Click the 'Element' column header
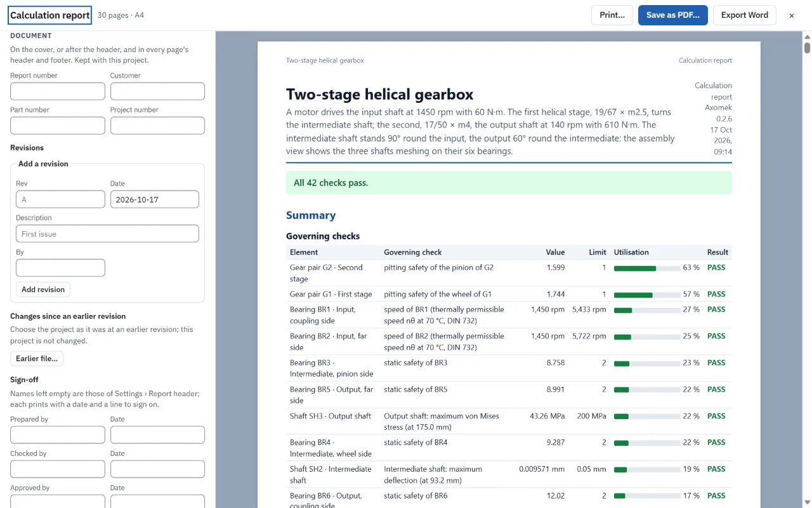The image size is (812, 508). point(304,252)
